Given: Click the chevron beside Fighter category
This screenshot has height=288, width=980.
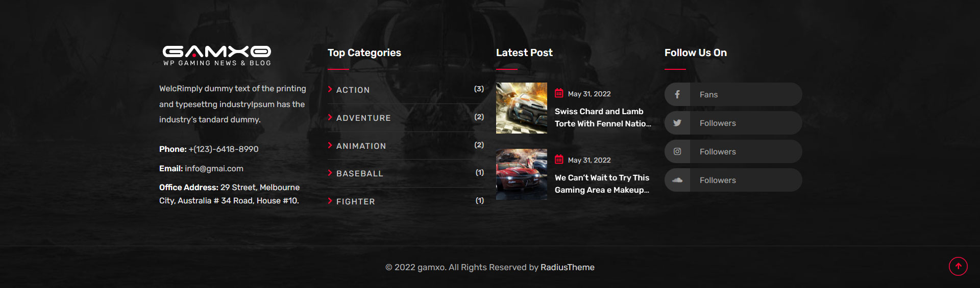Looking at the screenshot, I should click(330, 201).
